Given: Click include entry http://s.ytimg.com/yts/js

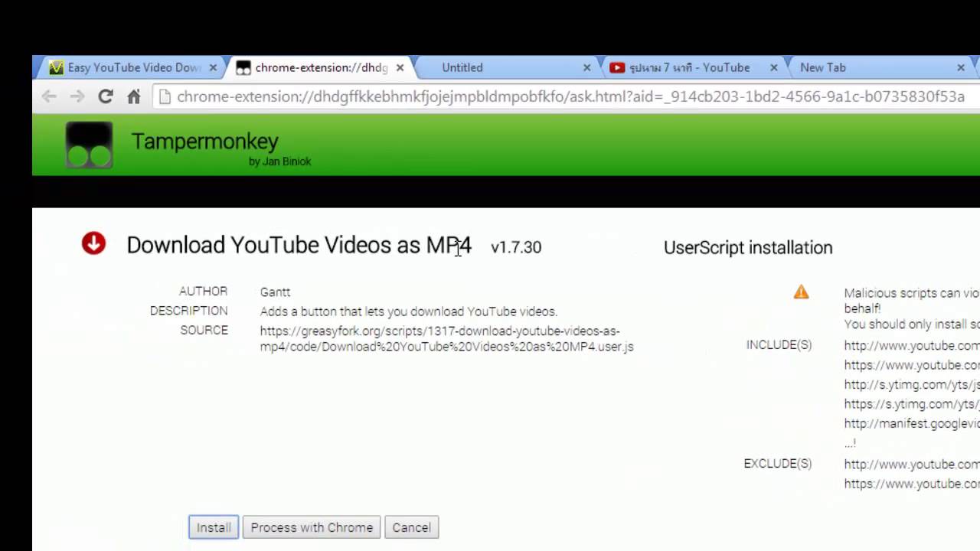Looking at the screenshot, I should 912,385.
